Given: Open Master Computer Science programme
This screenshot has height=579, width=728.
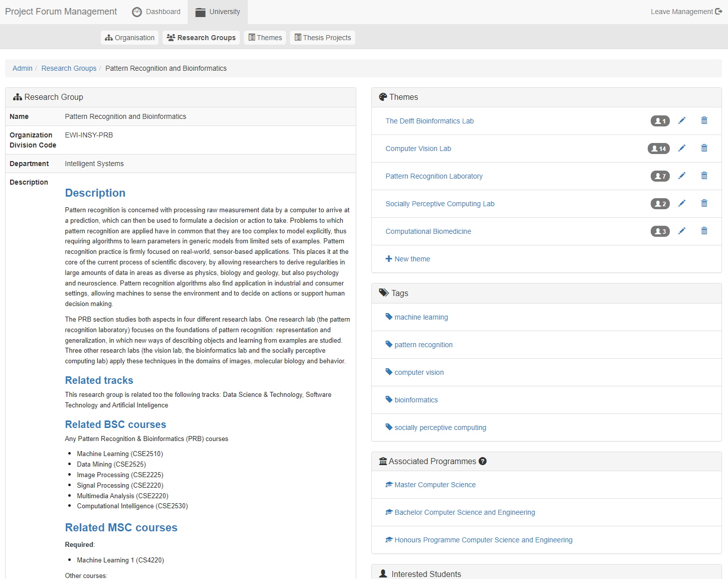Looking at the screenshot, I should click(x=434, y=485).
